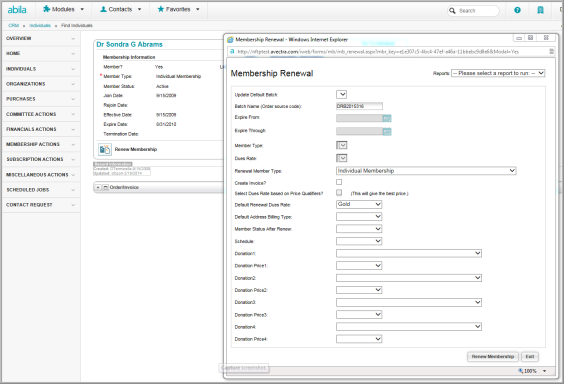Viewport: 564px width, 384px height.
Task: Open the Schedule dropdown
Action: click(x=359, y=241)
